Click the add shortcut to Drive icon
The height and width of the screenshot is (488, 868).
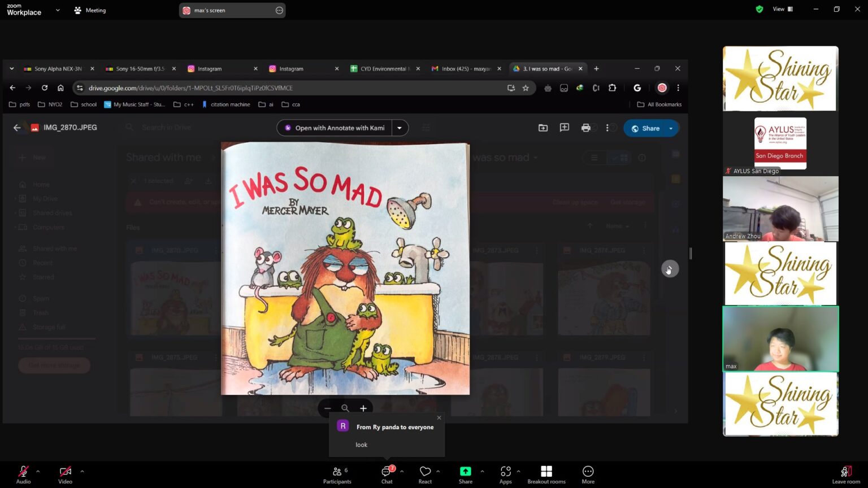point(543,128)
